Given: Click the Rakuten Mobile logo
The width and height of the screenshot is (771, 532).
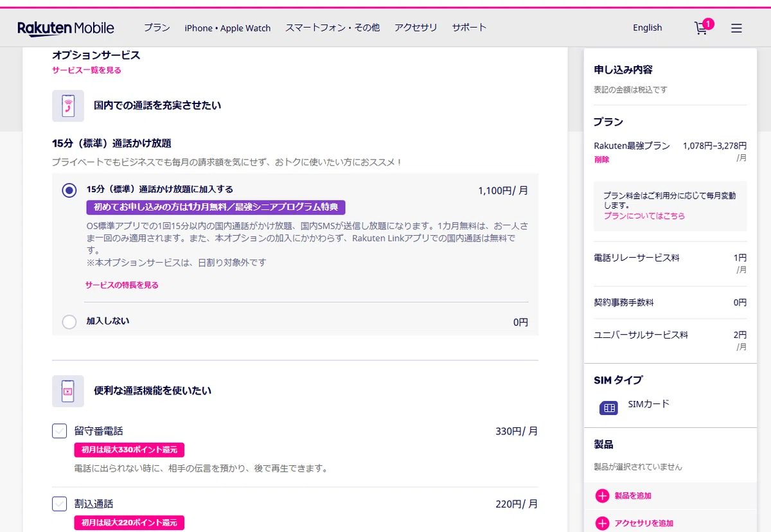Looking at the screenshot, I should click(66, 28).
